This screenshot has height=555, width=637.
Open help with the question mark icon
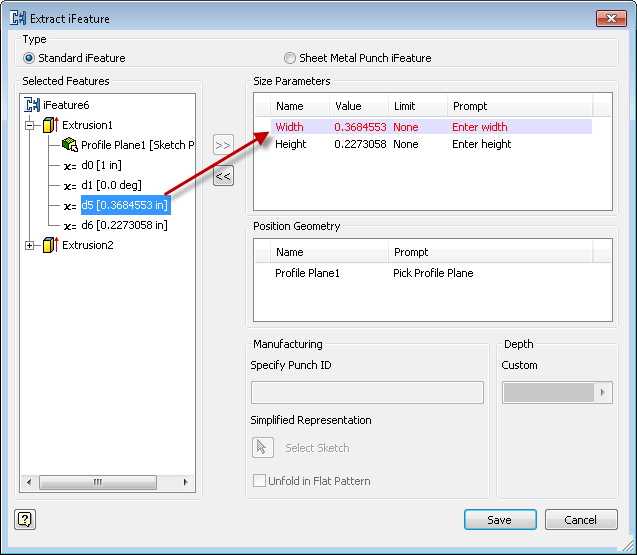point(25,519)
